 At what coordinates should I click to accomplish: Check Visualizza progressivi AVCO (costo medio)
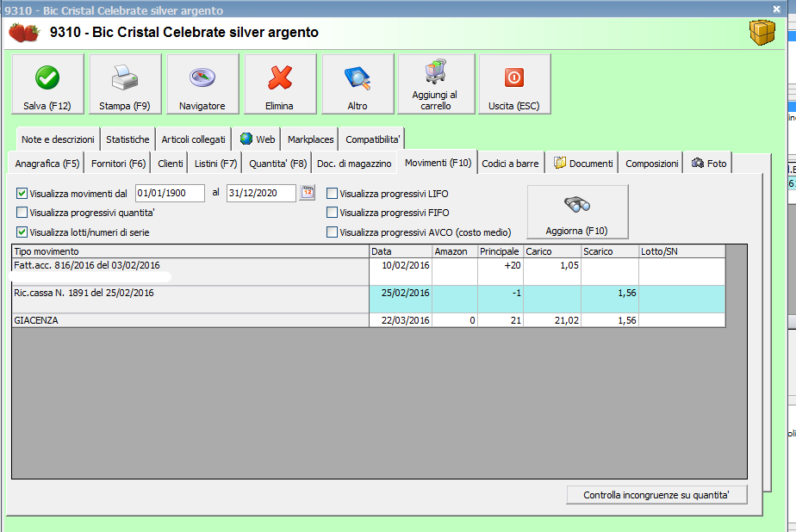[x=332, y=232]
